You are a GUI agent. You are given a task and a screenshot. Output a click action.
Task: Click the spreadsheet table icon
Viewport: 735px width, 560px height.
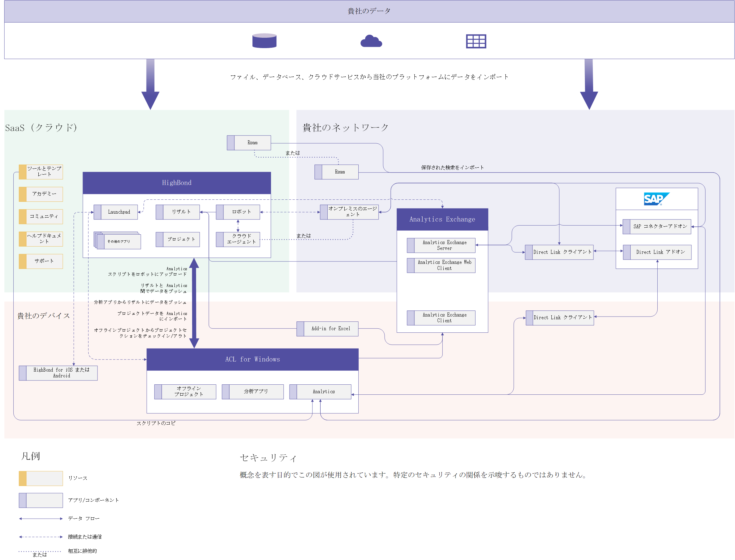click(476, 41)
